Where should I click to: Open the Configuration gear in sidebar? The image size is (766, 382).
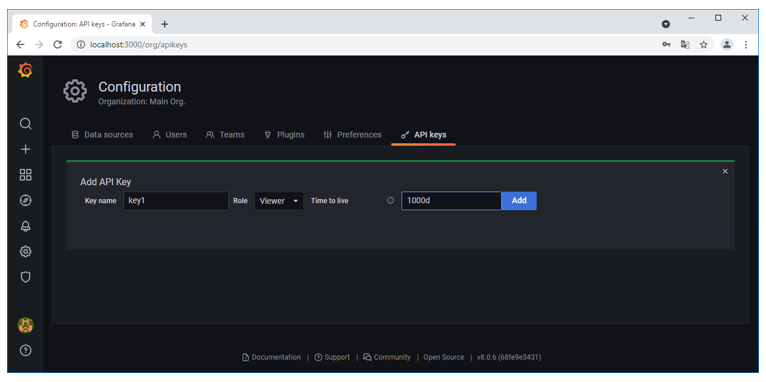25,252
